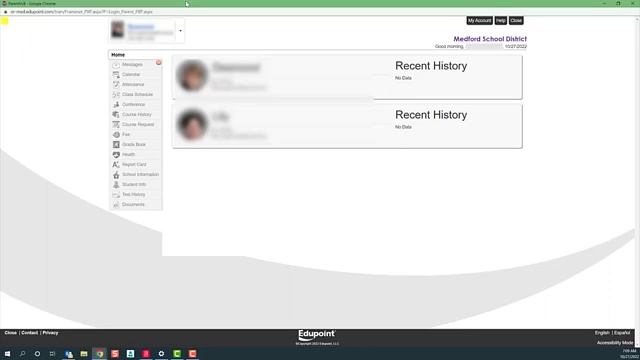Click the Chrome icon on the taskbar
The width and height of the screenshot is (640, 360).
(100, 354)
